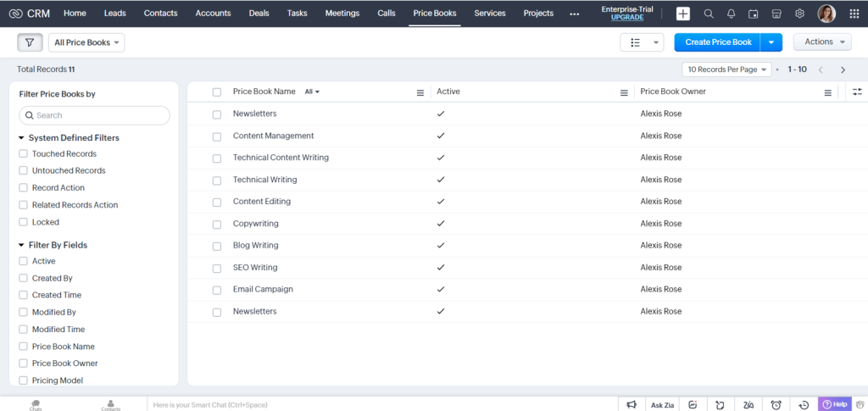The width and height of the screenshot is (868, 411).
Task: Open the setup gear icon
Action: coord(799,14)
